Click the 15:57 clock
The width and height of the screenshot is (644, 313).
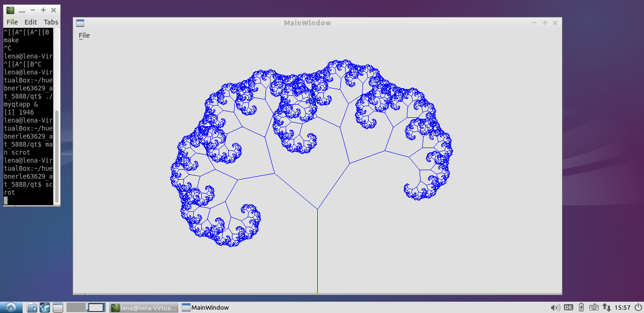point(622,308)
